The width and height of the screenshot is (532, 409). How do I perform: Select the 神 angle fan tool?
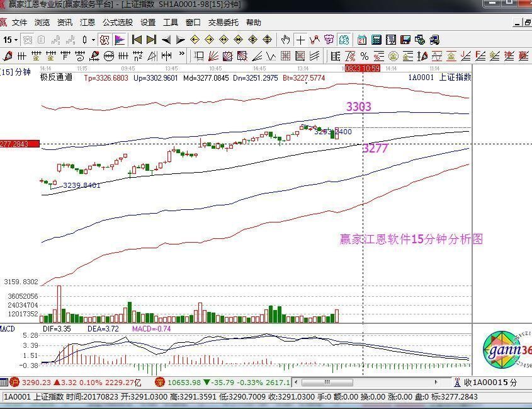[509, 56]
